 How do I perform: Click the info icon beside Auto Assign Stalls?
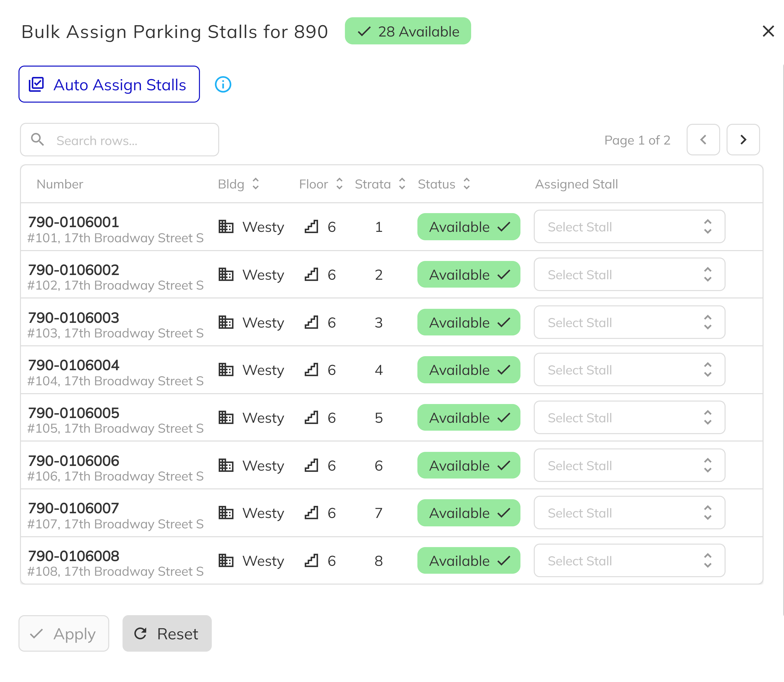point(223,84)
